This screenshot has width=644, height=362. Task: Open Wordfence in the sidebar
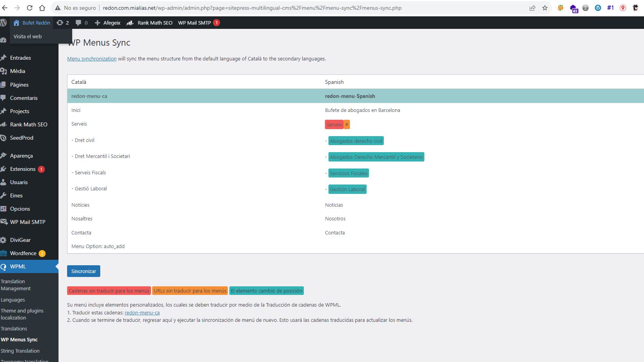[x=23, y=253]
